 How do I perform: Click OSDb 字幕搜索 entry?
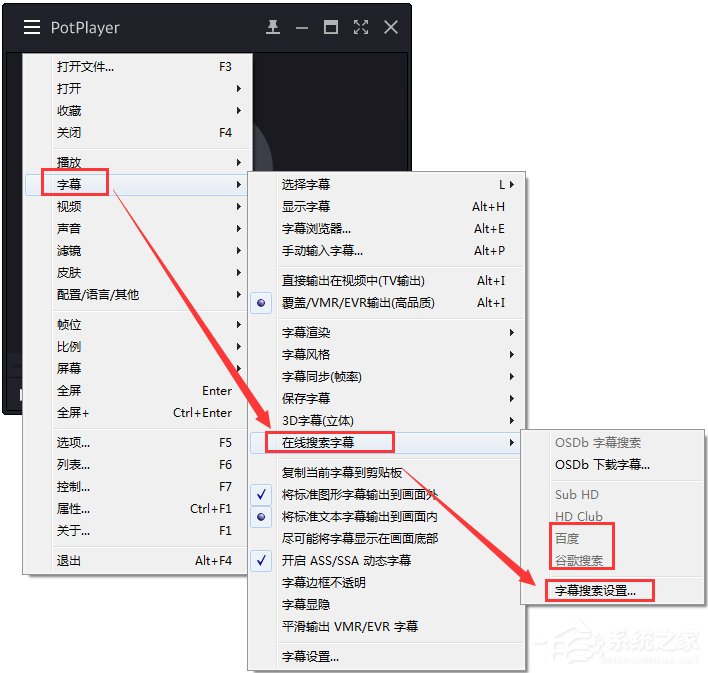click(613, 443)
